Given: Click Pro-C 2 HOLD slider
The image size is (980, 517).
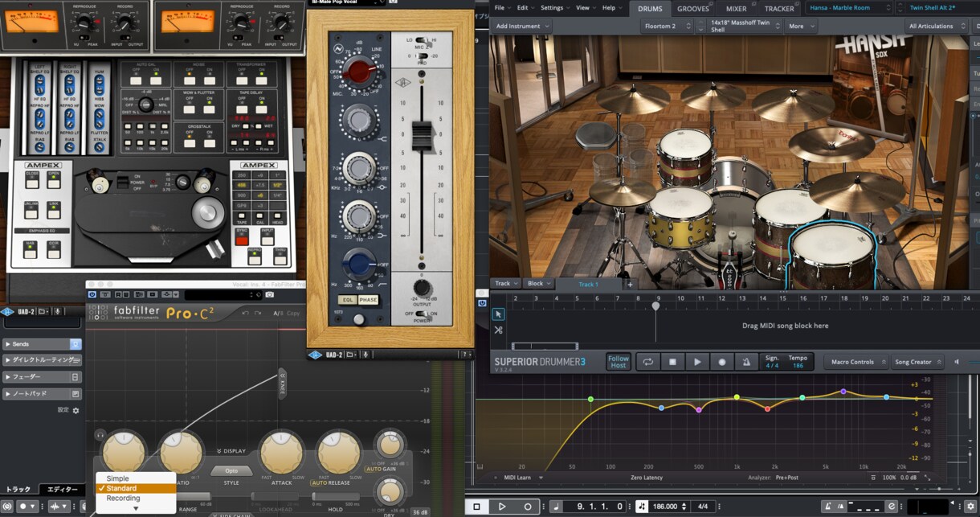Looking at the screenshot, I should pos(335,498).
